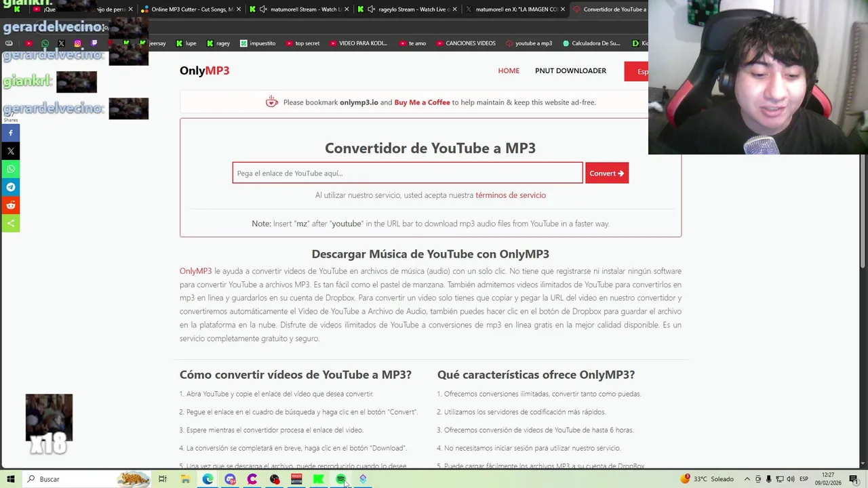The image size is (868, 488).
Task: Open Task View on the taskbar
Action: pos(163,479)
